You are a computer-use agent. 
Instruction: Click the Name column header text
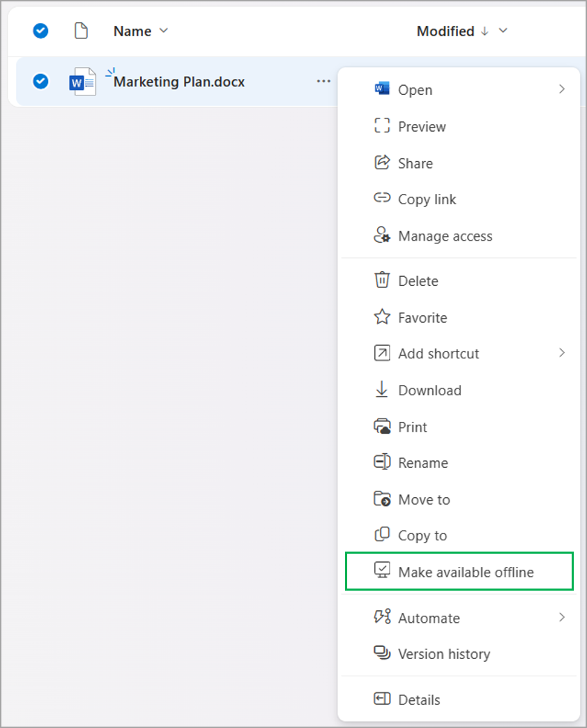(132, 31)
